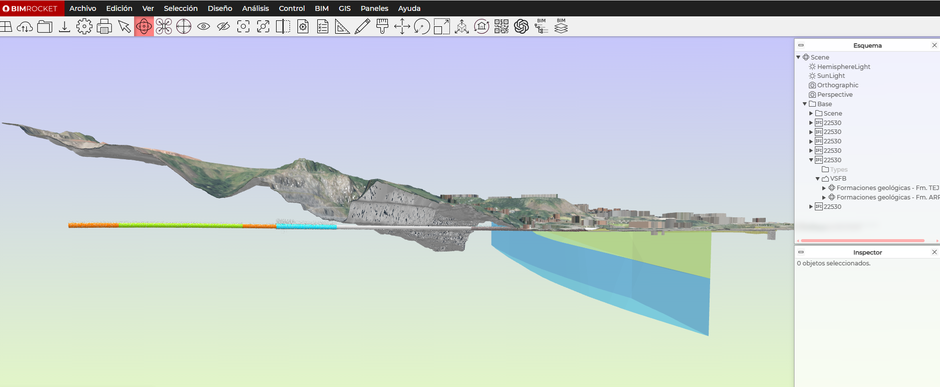Collapse the expanded 22530 node
The height and width of the screenshot is (387, 940).
tap(812, 160)
